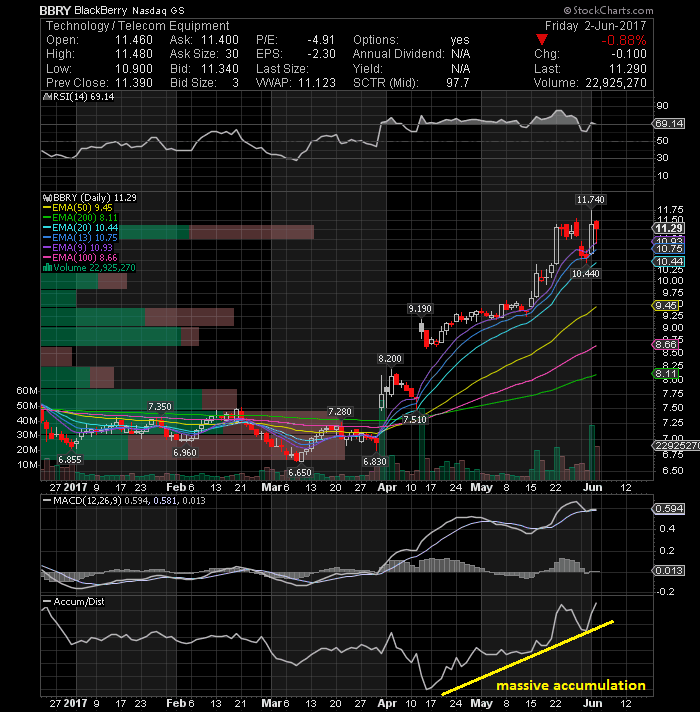Image resolution: width=700 pixels, height=712 pixels.
Task: Click the green EMA(200) legend swatch
Action: pos(47,218)
